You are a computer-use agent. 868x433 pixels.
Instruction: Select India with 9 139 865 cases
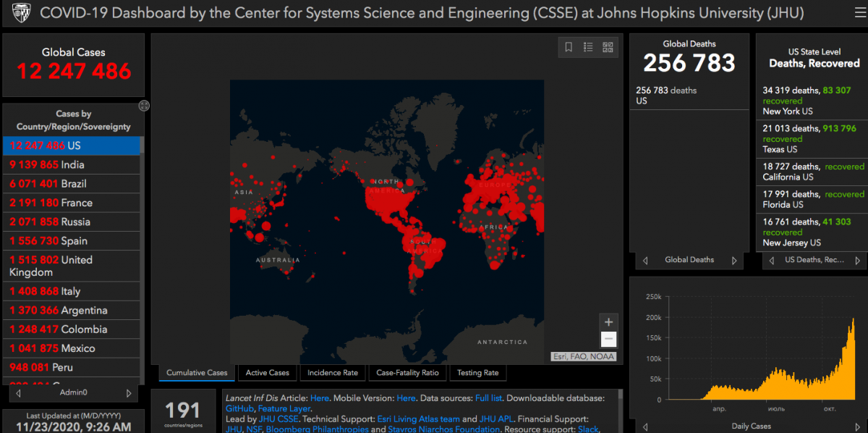point(71,164)
